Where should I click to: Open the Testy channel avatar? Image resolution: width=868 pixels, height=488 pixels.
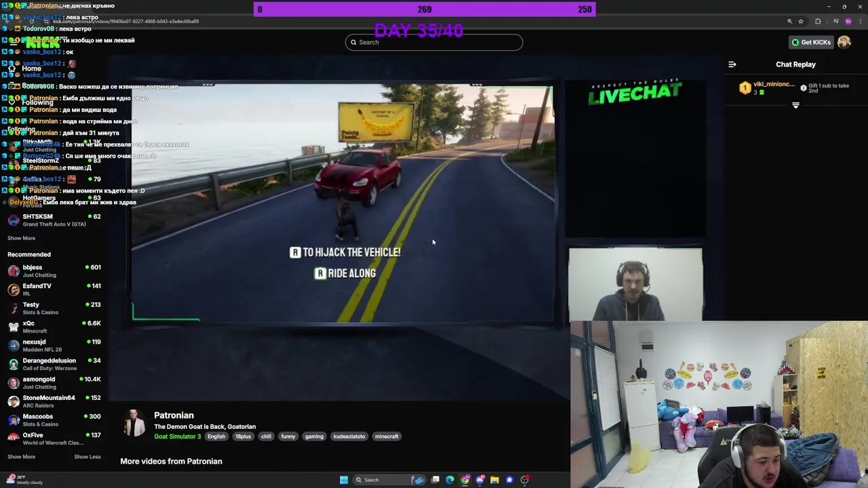click(x=14, y=308)
